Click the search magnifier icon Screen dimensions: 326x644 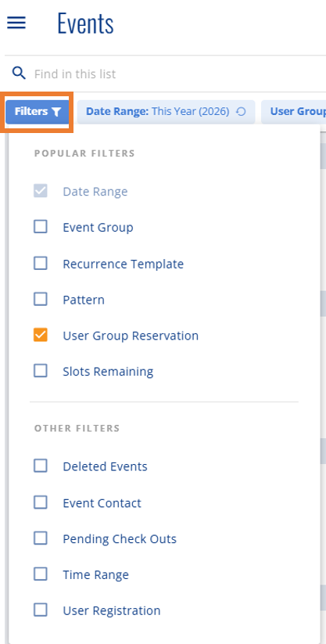(19, 73)
